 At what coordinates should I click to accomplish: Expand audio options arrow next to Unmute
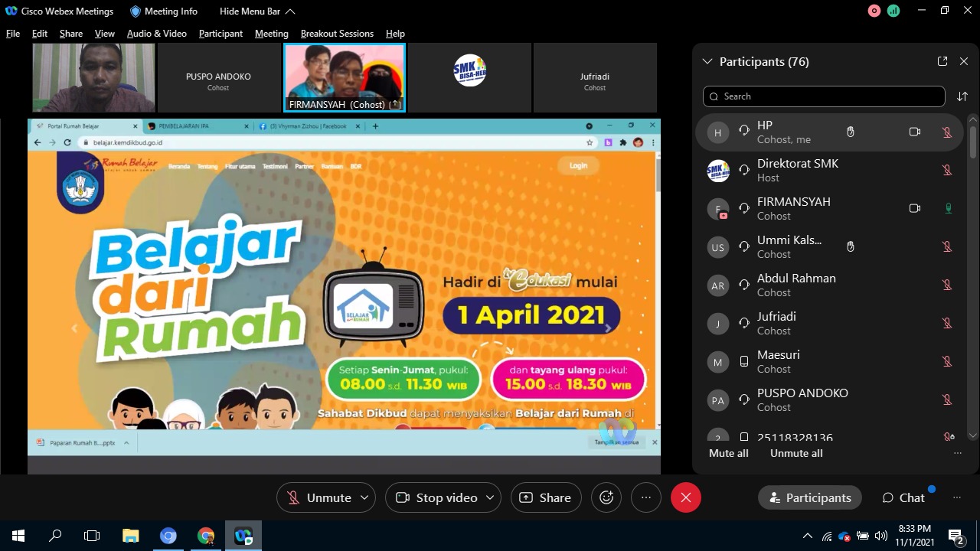pos(364,497)
